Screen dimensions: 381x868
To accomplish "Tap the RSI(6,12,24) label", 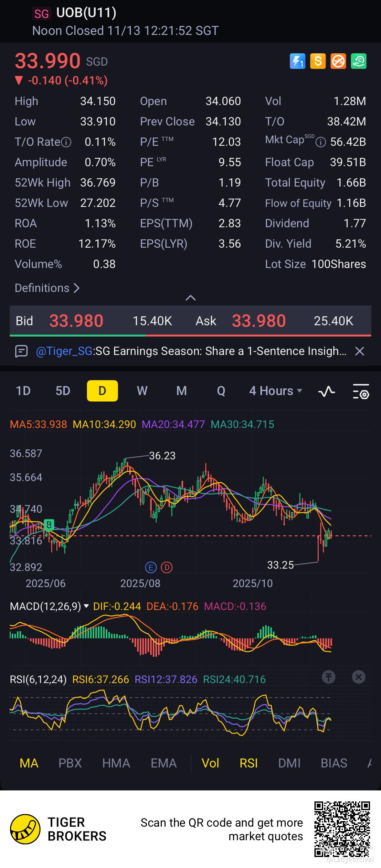I will coord(38,679).
